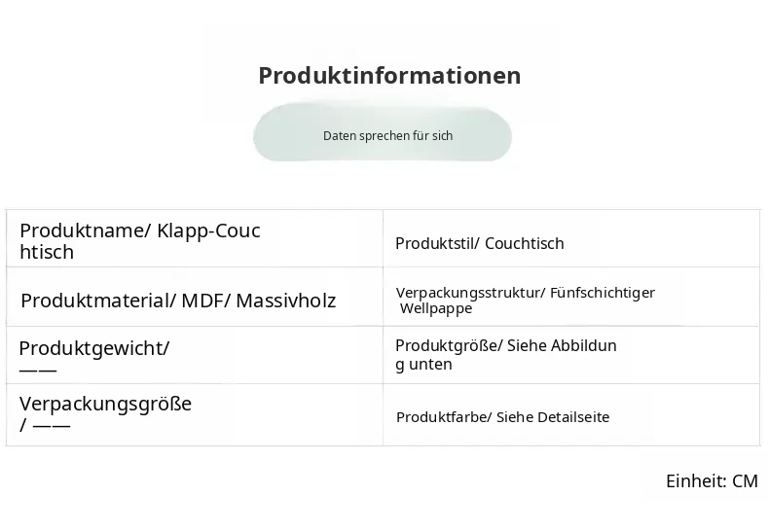Select the Produktgewicht cell
This screenshot has width=769, height=532.
click(195, 355)
